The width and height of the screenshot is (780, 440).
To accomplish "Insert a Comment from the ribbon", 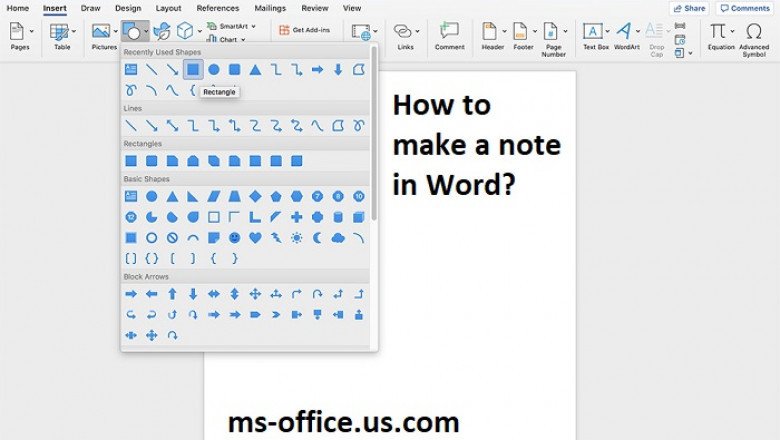I will point(450,36).
